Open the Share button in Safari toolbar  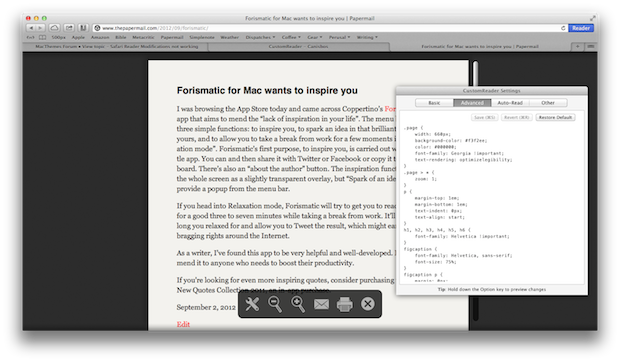point(69,28)
